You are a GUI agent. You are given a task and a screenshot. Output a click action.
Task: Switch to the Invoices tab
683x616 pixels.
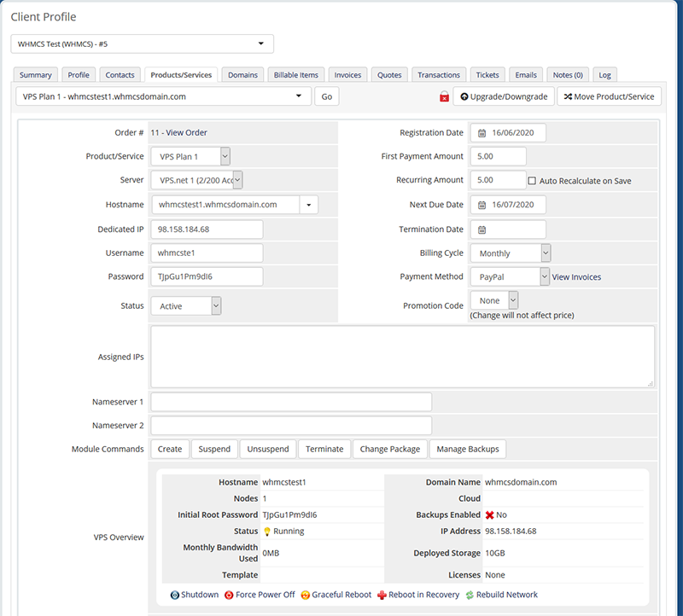pyautogui.click(x=347, y=75)
